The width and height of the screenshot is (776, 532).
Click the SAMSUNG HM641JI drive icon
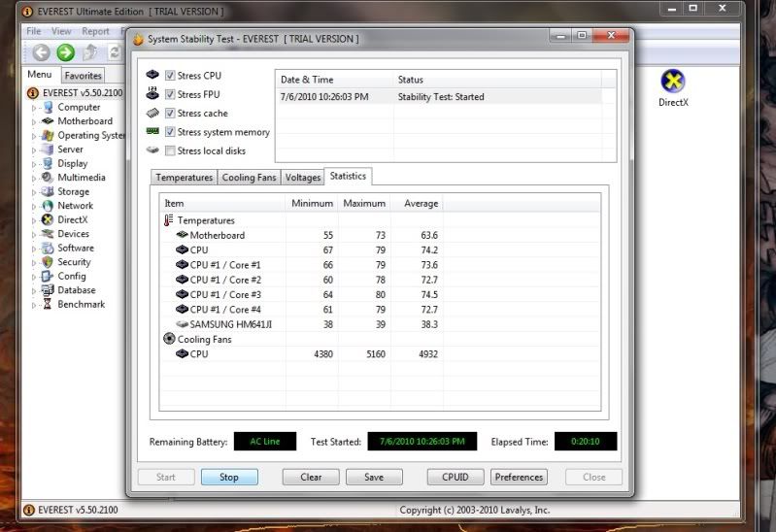pyautogui.click(x=183, y=324)
